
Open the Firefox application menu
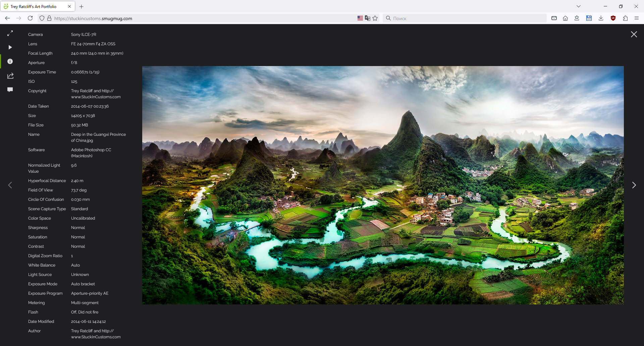(636, 18)
